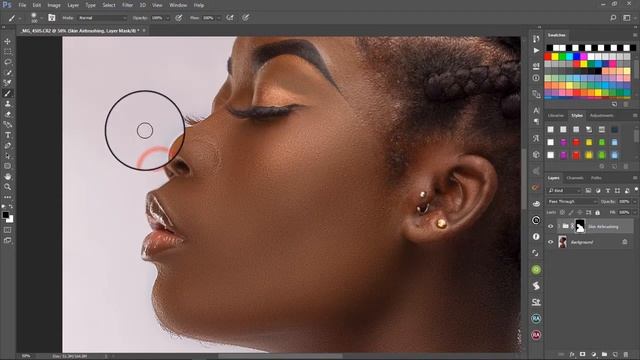Switch to the Libraries tab
Screen dimensions: 640x360
pos(556,116)
